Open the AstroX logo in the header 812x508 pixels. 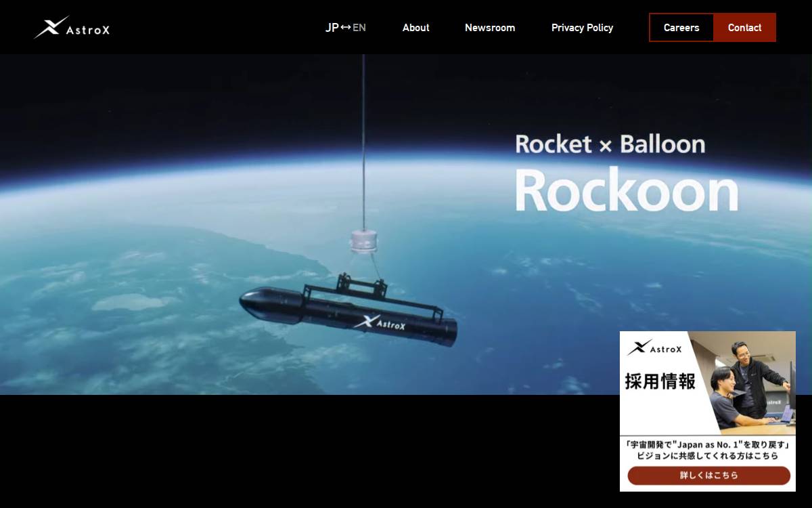(x=72, y=28)
